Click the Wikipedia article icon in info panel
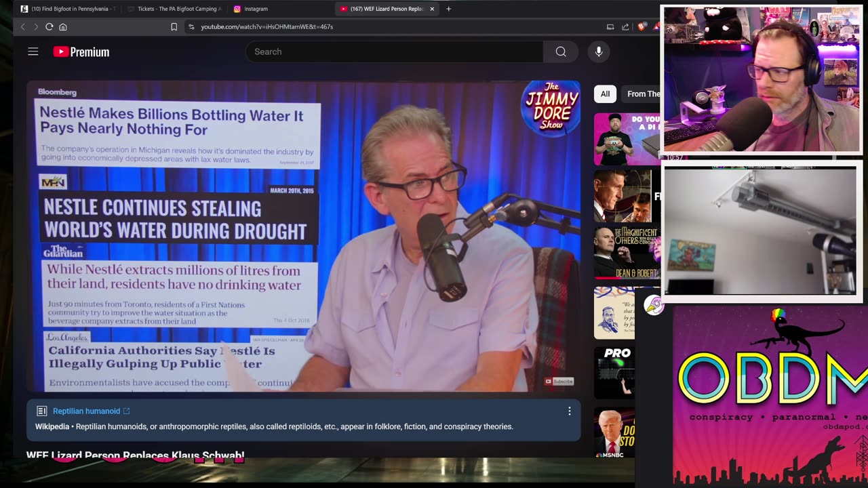This screenshot has width=868, height=488. coord(41,411)
